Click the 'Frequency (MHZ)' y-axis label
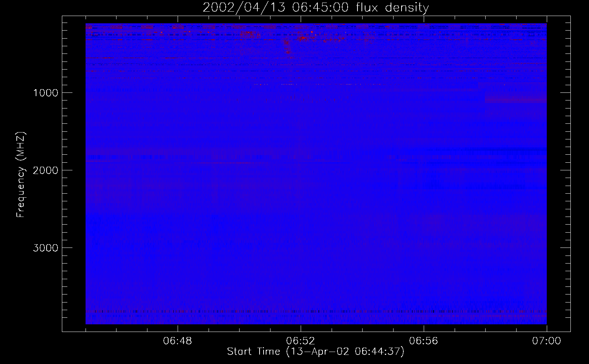Viewport: 589px width, 364px height. (20, 175)
